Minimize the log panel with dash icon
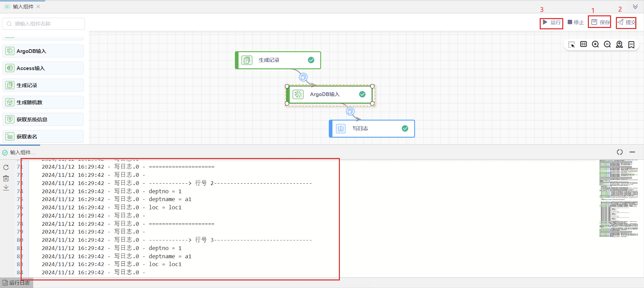This screenshot has height=288, width=644. (632, 152)
